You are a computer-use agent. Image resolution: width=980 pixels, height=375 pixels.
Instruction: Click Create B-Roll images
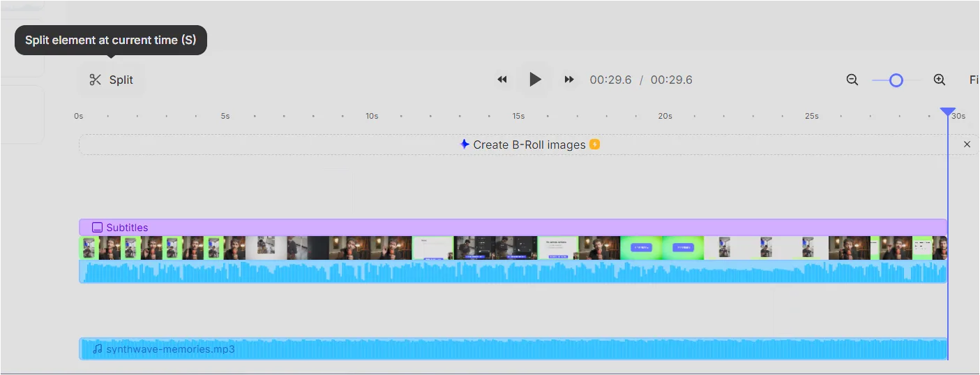[529, 145]
